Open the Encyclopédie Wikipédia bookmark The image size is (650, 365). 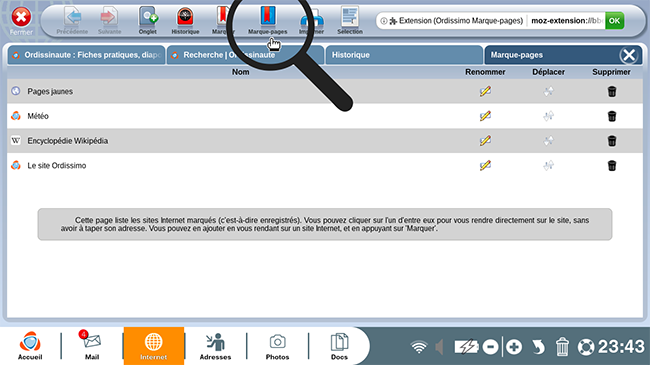click(68, 141)
